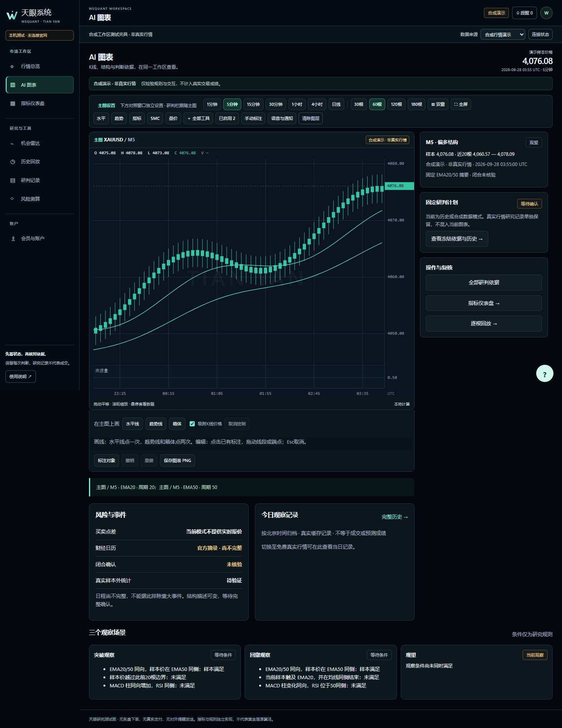The width and height of the screenshot is (562, 728).
Task: Click the 机会雷达 sidebar icon
Action: [12, 143]
